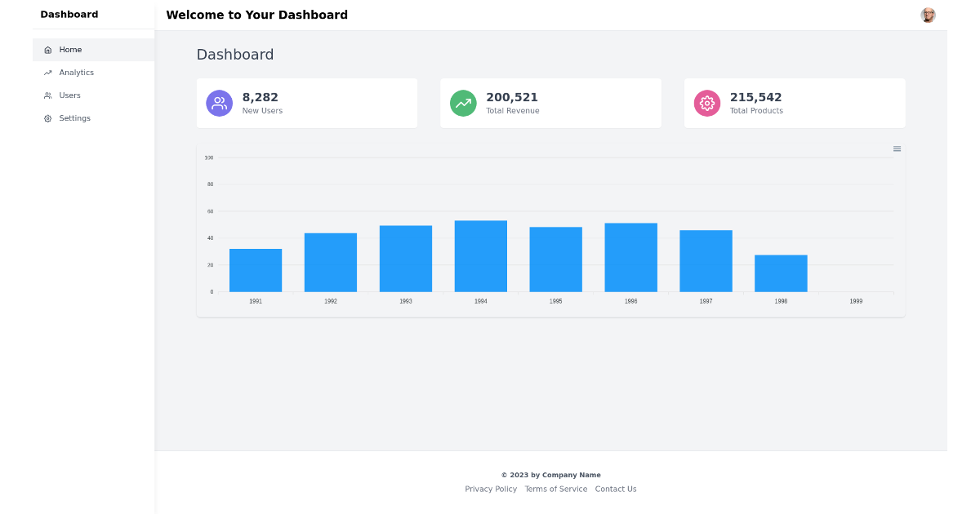Click the purple New Users people icon
This screenshot has height=514, width=980.
click(219, 103)
